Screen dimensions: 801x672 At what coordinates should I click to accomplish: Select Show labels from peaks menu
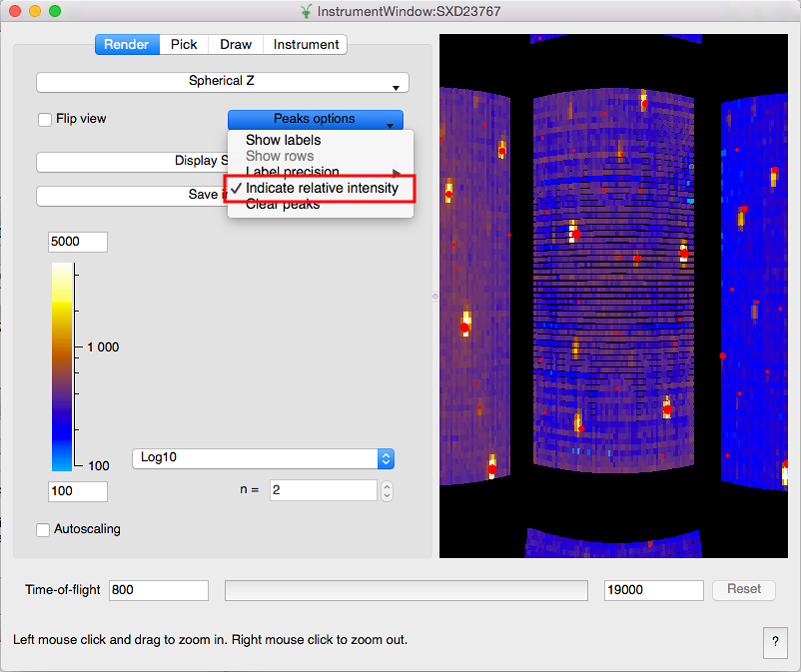coord(283,141)
